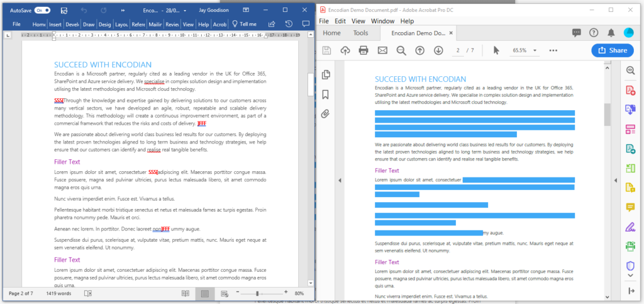Screen dimensions: 644x304
Task: Close the Encodian Demo Document tab
Action: [x=451, y=33]
